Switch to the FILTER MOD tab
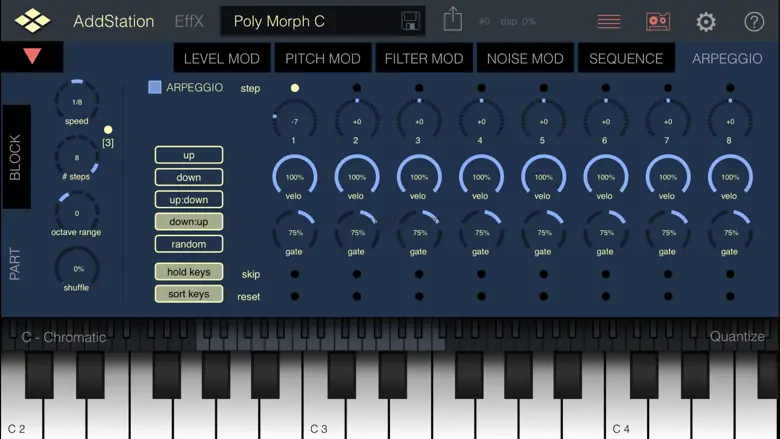The image size is (780, 439). (x=424, y=58)
